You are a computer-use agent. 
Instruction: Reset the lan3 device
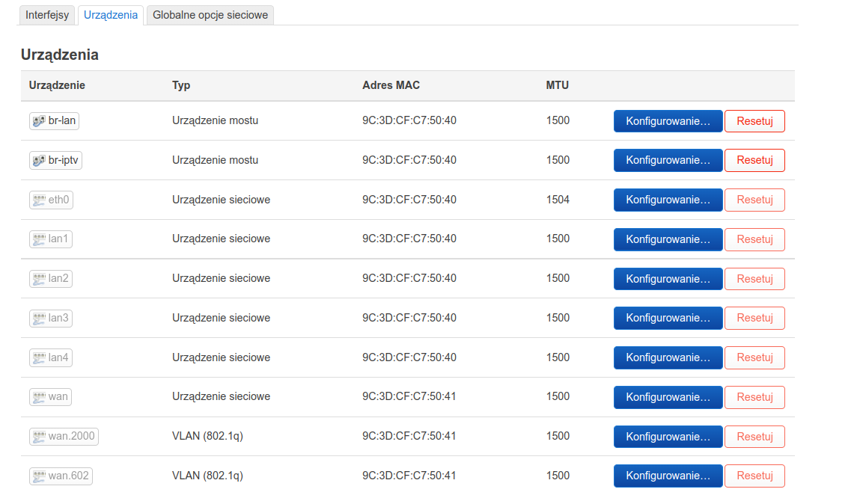pyautogui.click(x=754, y=319)
